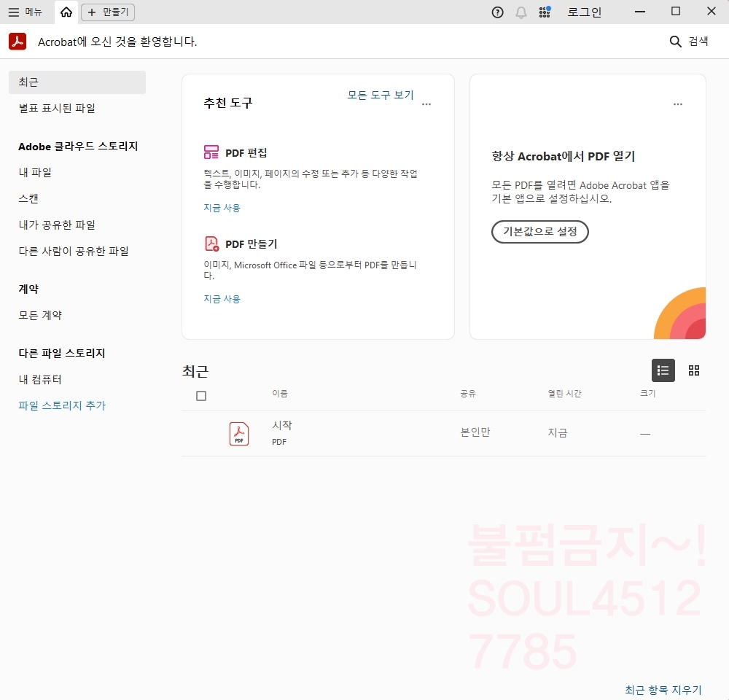This screenshot has height=700, width=729.
Task: Open the Adobe apps grid icon
Action: tap(545, 12)
